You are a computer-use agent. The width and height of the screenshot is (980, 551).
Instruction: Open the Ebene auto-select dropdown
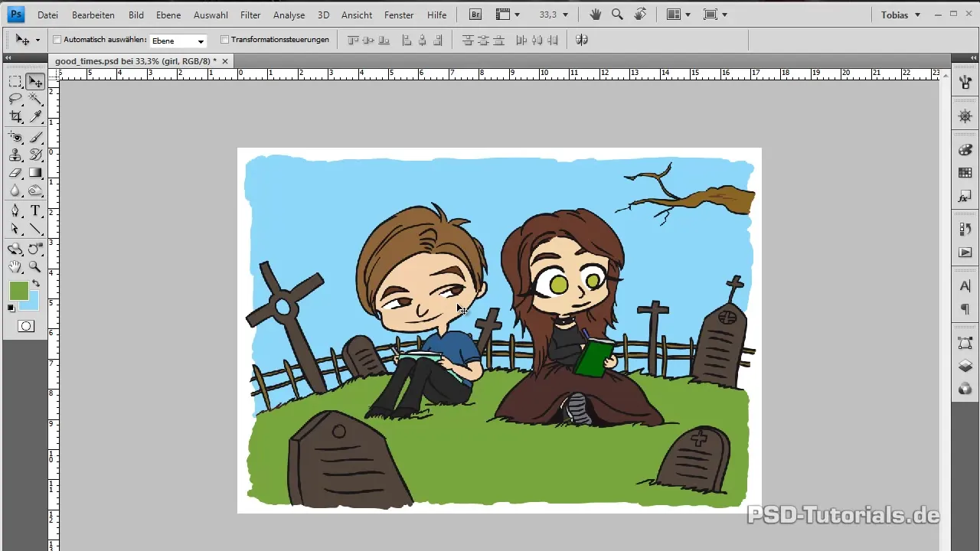[x=178, y=41]
